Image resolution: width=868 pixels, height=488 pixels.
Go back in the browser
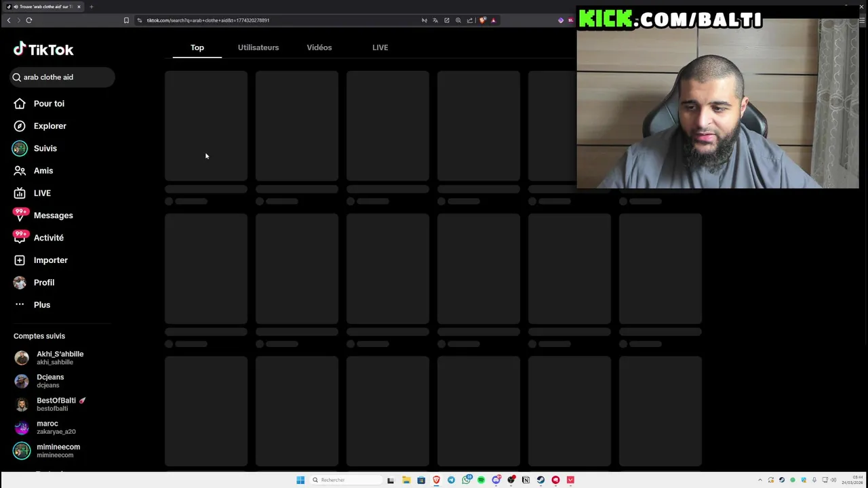[9, 20]
